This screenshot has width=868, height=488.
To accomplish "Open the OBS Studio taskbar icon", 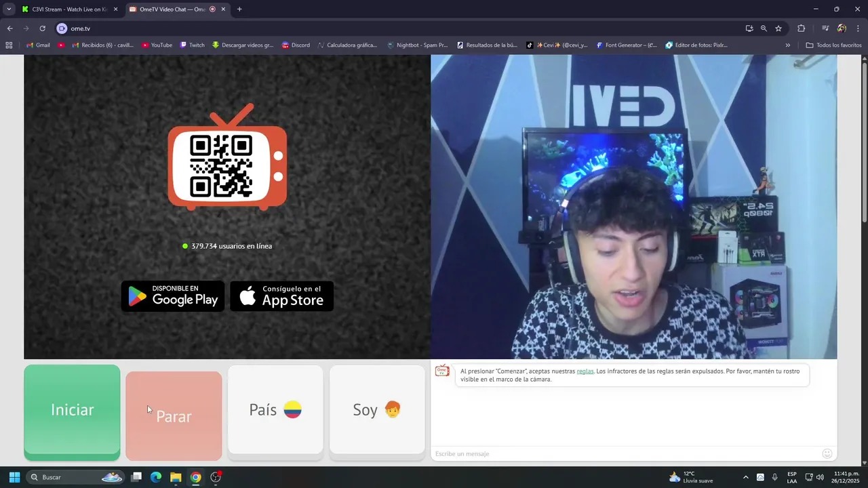I will [x=216, y=477].
